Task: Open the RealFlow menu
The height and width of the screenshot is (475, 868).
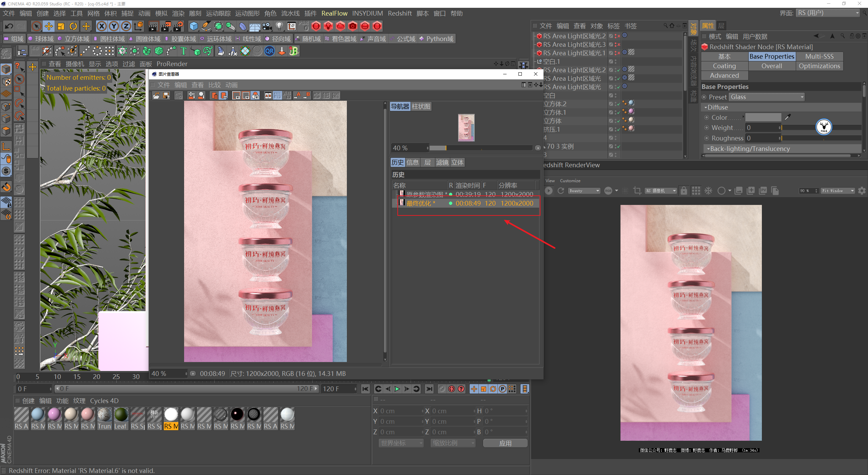Action: [334, 13]
